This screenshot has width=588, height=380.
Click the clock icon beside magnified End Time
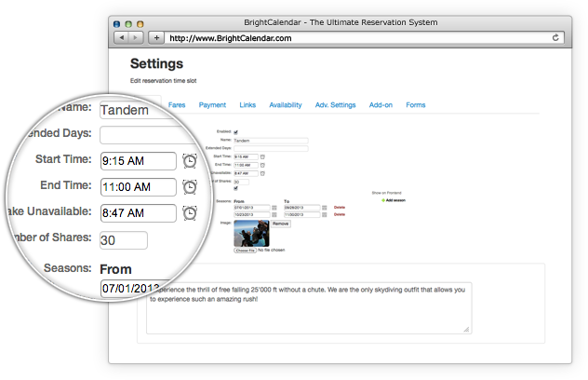[x=190, y=187]
